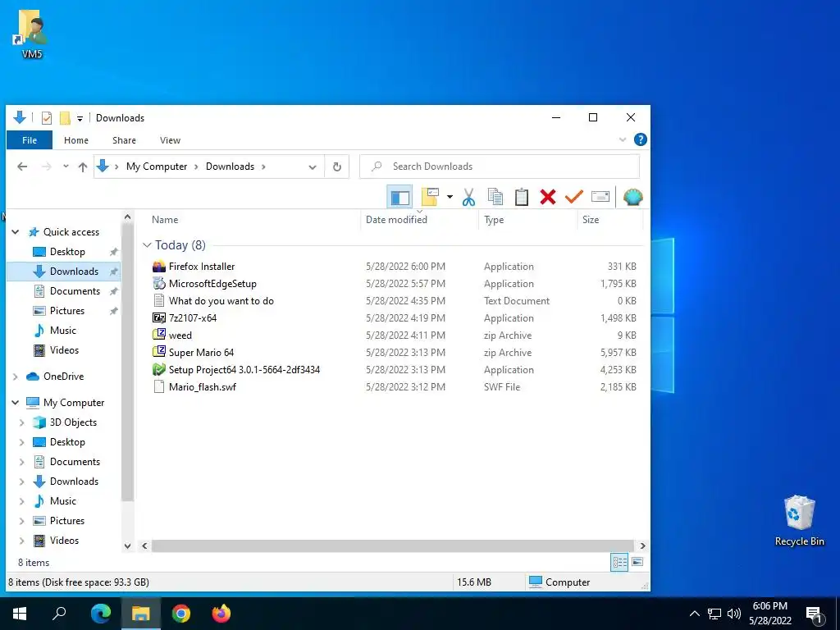Open the volume speaker tray icon
Image resolution: width=840 pixels, height=630 pixels.
point(734,614)
